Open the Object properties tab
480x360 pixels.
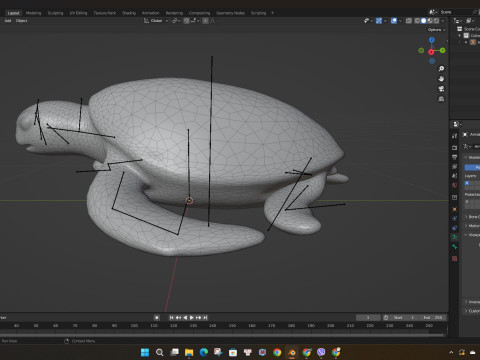click(455, 209)
